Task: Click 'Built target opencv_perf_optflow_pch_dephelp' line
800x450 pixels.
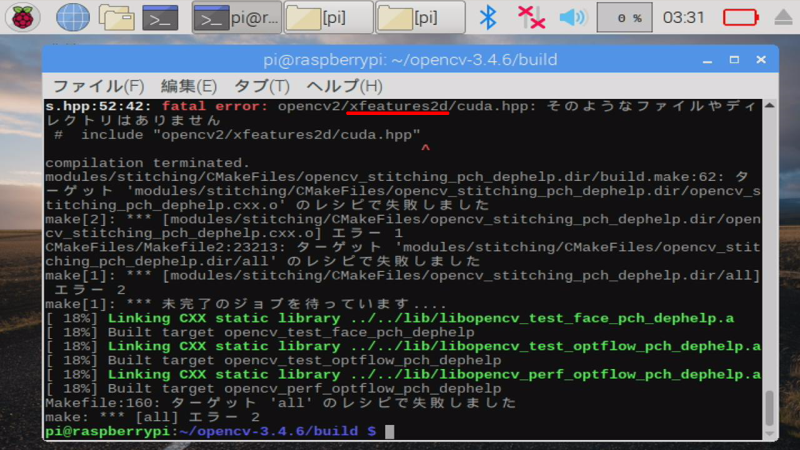Action: click(x=273, y=389)
